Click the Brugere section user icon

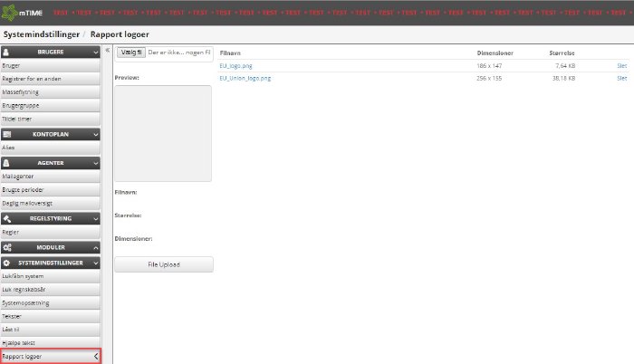(7, 53)
